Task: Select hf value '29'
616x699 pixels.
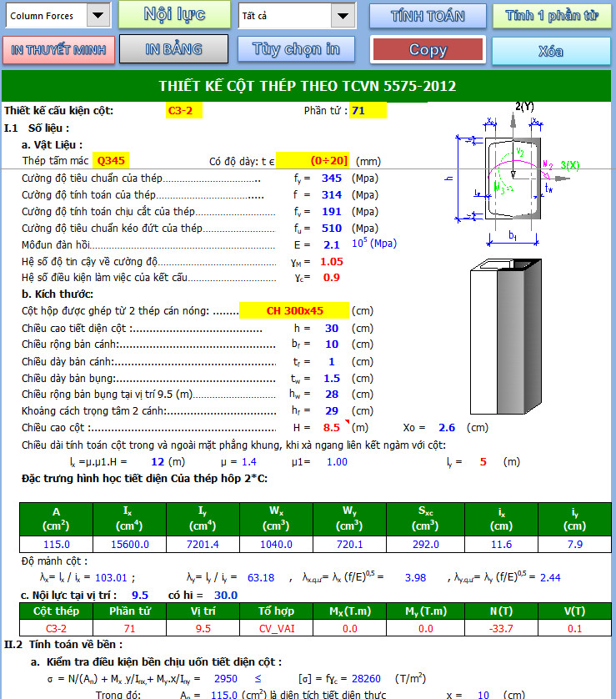Action: coord(332,410)
